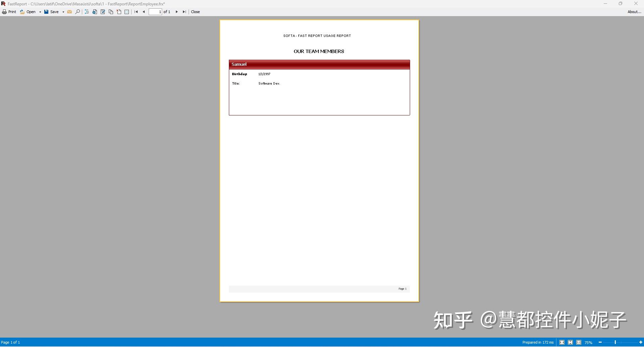The height and width of the screenshot is (347, 644).
Task: Click the zoom slider handle
Action: click(615, 342)
